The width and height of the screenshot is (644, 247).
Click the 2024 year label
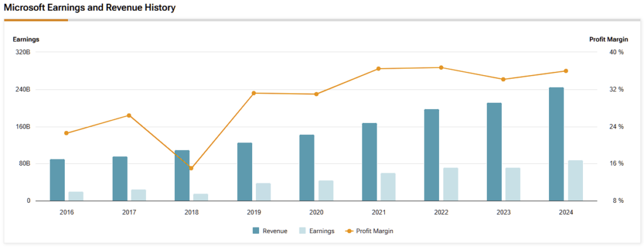565,213
